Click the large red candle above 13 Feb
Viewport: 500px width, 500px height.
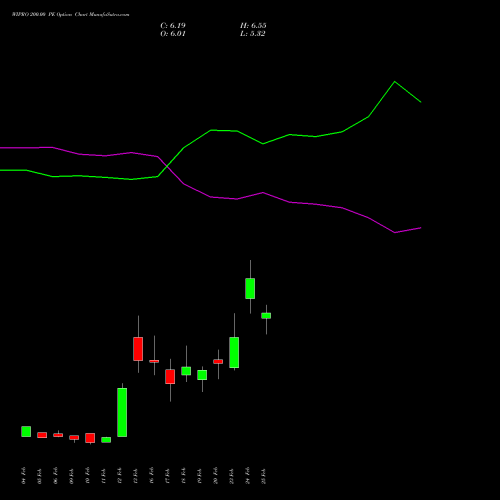pos(138,349)
